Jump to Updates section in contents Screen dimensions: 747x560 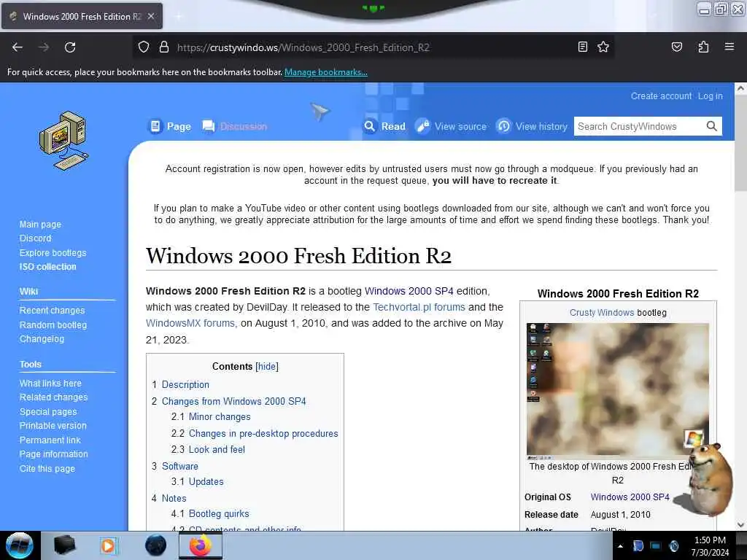pos(206,481)
